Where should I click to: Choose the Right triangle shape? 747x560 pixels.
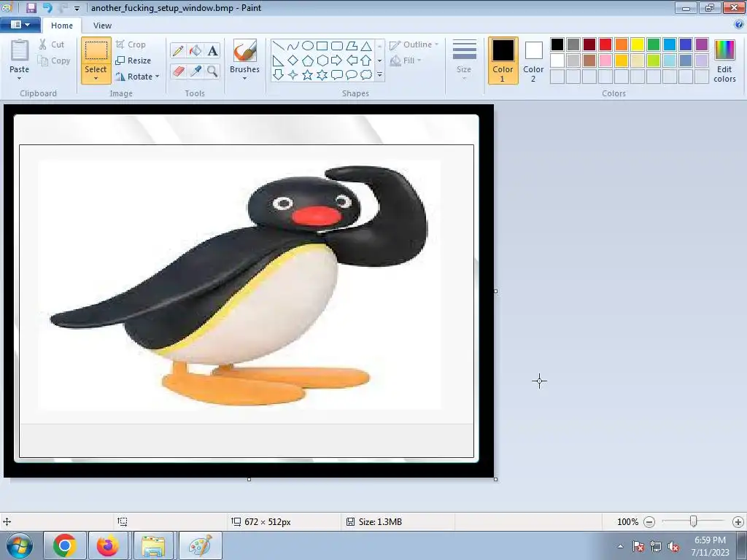[279, 61]
